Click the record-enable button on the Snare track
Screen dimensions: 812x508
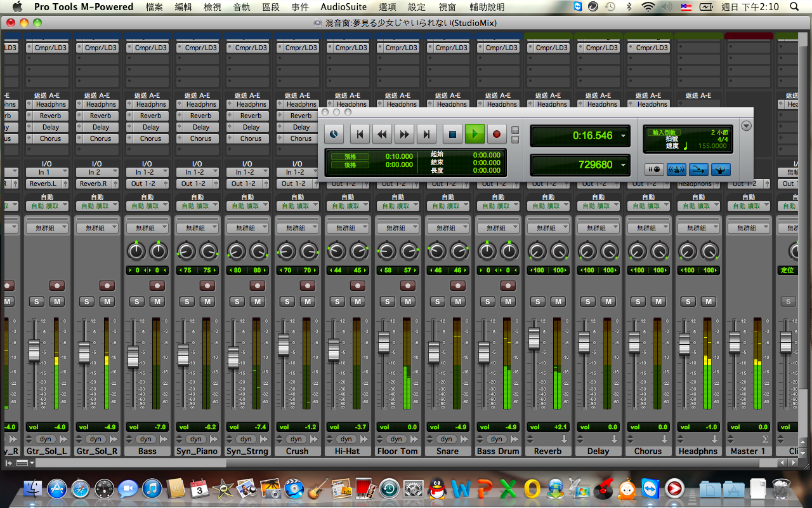(457, 286)
